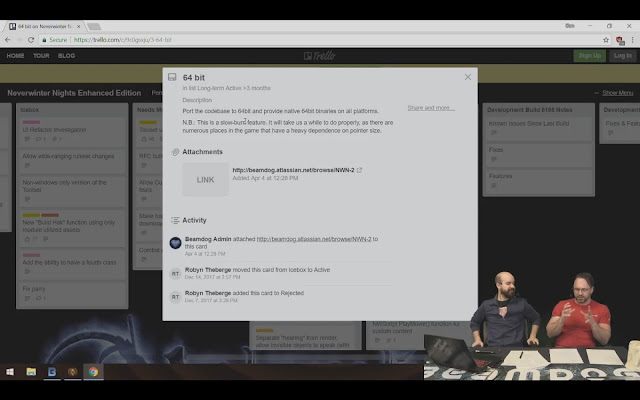Click Show Menu link

617,93
